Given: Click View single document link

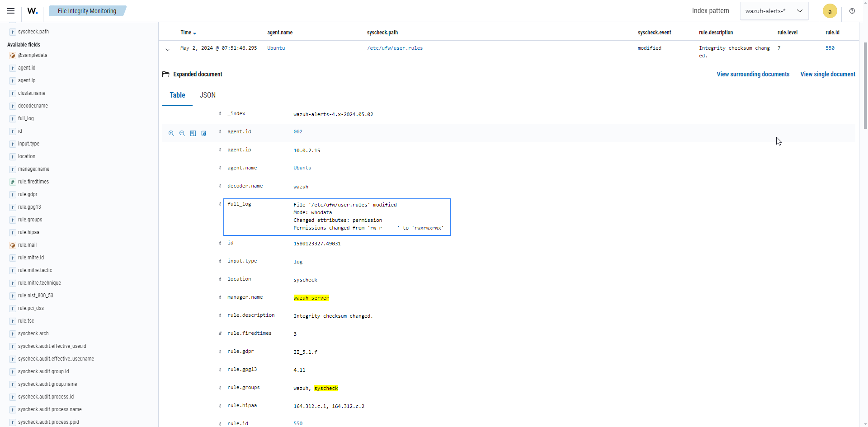Looking at the screenshot, I should coord(827,75).
